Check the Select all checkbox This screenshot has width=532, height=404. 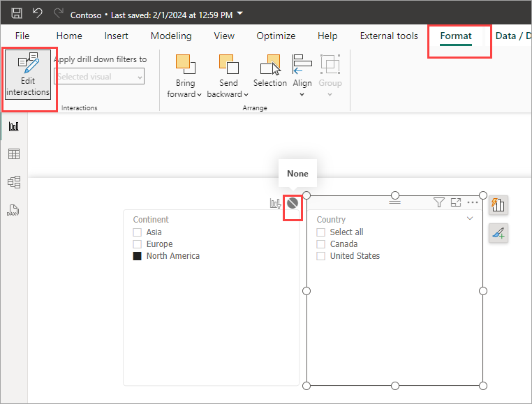(x=320, y=232)
